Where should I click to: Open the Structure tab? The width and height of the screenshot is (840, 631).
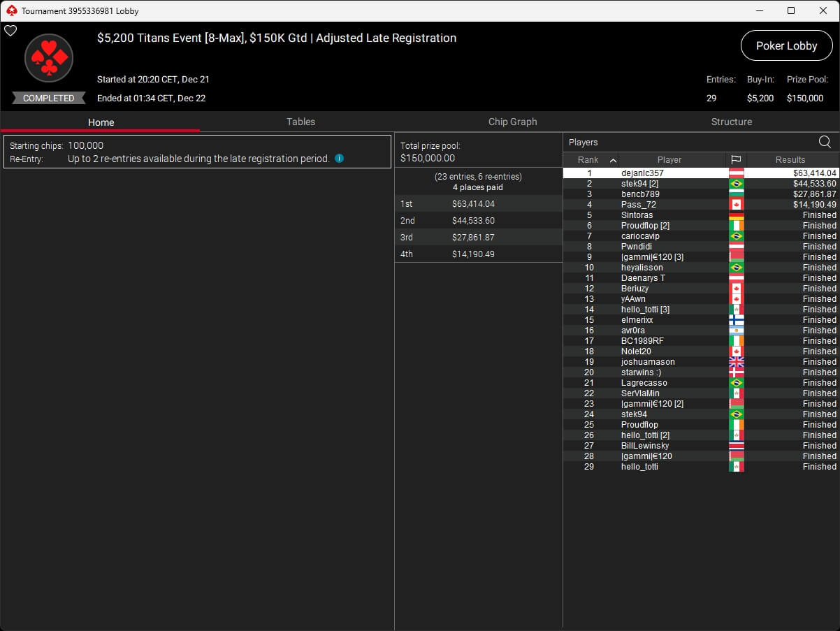click(731, 122)
